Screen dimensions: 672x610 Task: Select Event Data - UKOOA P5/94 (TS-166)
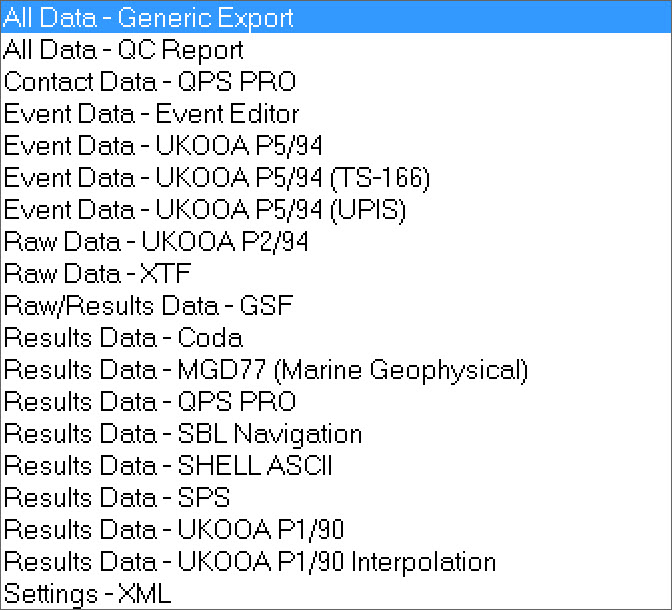coord(216,178)
